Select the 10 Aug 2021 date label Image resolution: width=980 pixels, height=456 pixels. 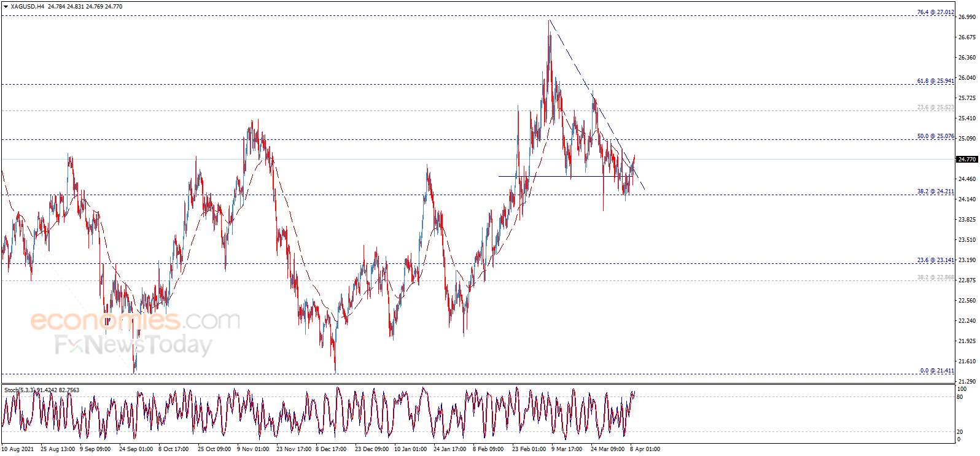click(18, 449)
